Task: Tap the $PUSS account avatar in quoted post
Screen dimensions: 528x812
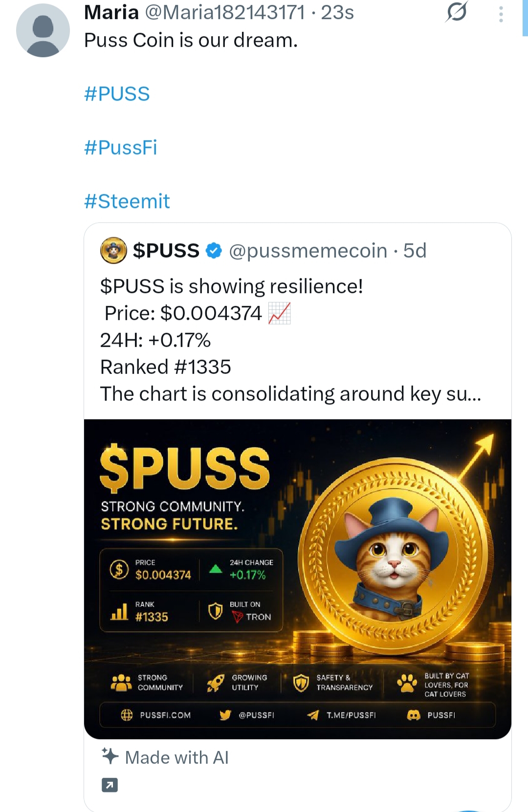Action: pyautogui.click(x=113, y=251)
